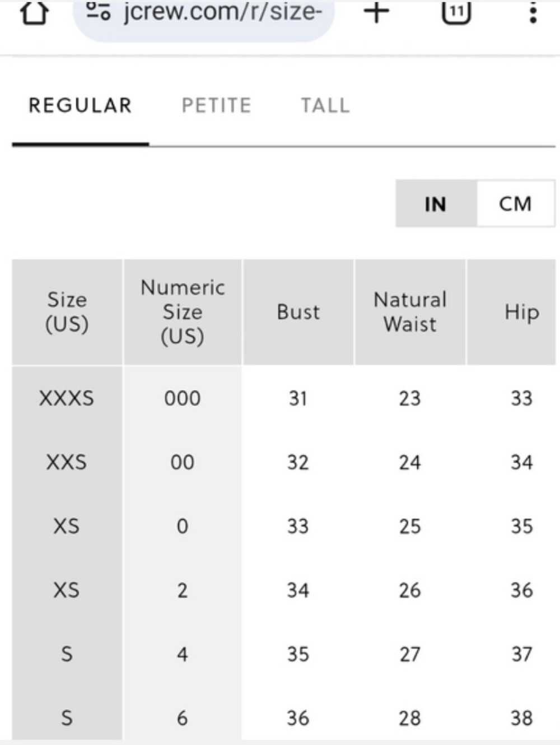Click the Size (US) column header
The width and height of the screenshot is (560, 745).
pos(67,312)
